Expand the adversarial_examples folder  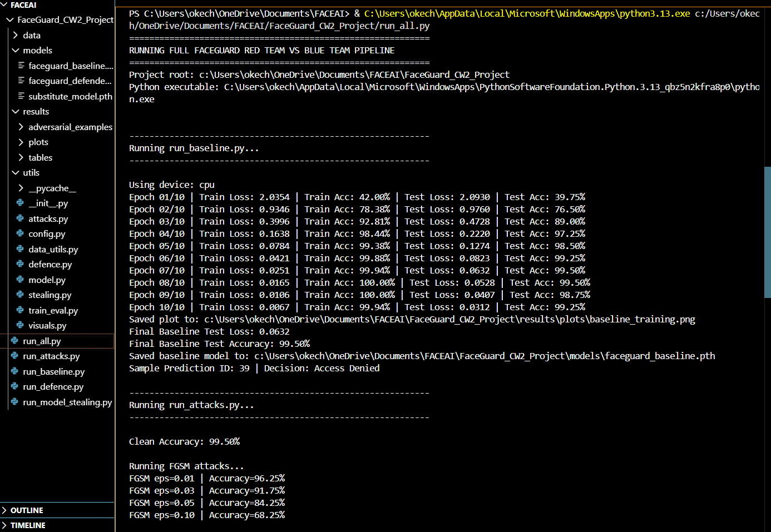point(21,127)
